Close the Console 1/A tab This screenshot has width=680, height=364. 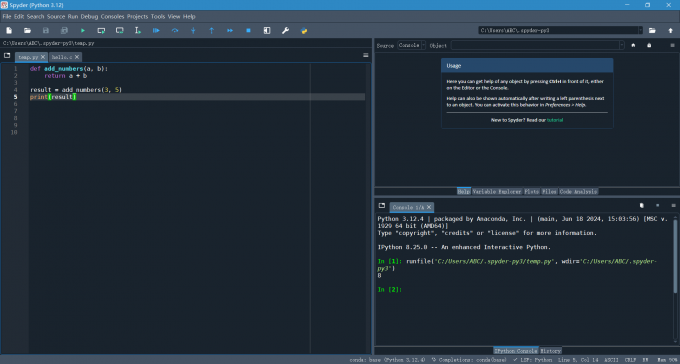coord(428,207)
